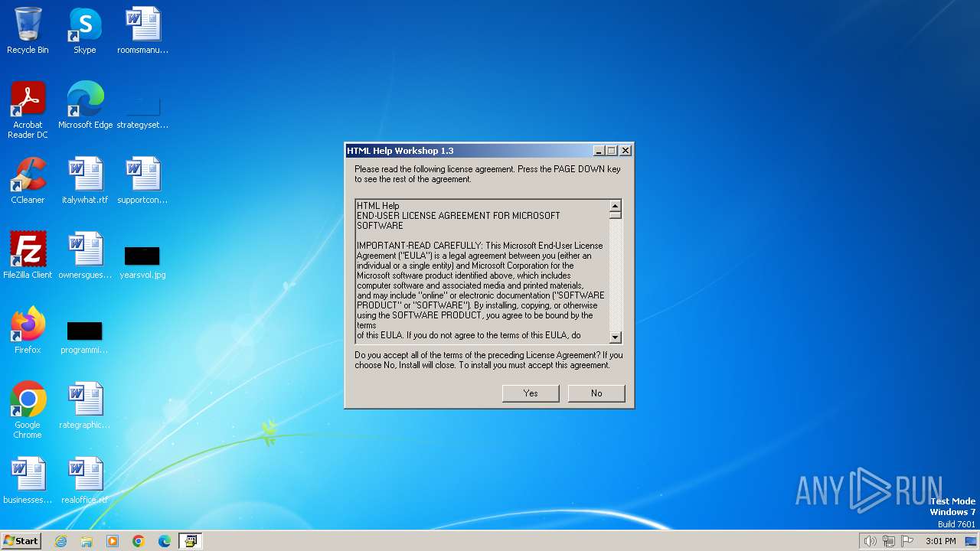Open Windows Explorer folder taskbar icon
Image resolution: width=980 pixels, height=551 pixels.
coord(87,541)
